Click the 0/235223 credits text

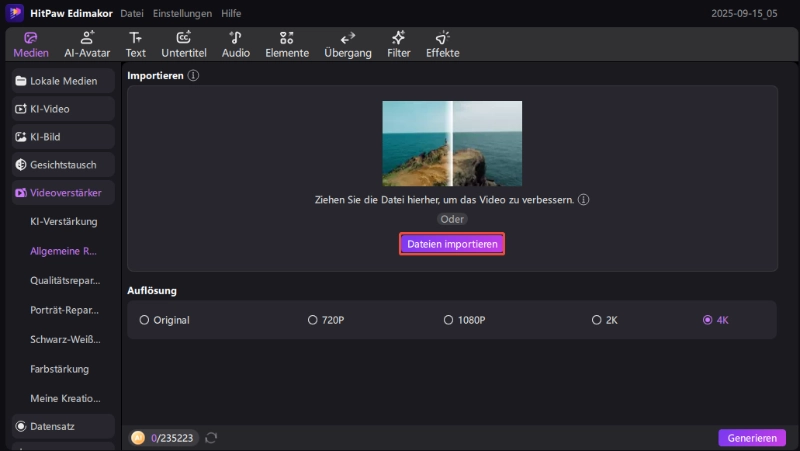172,438
